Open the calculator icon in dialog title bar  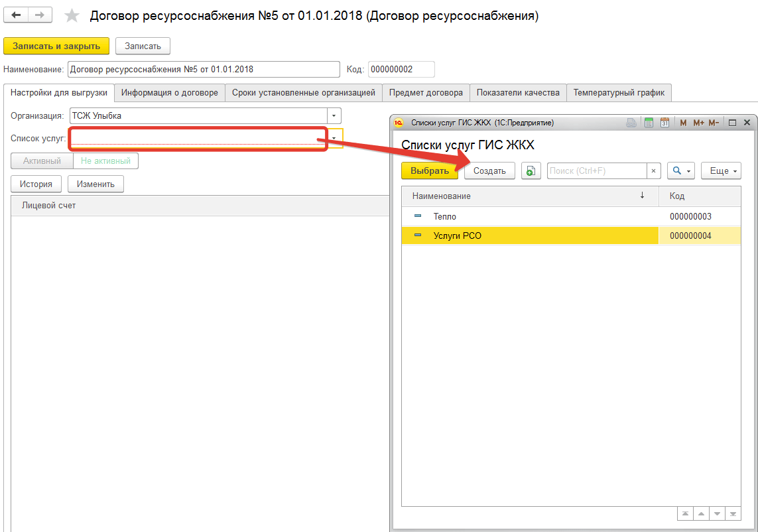[x=649, y=123]
